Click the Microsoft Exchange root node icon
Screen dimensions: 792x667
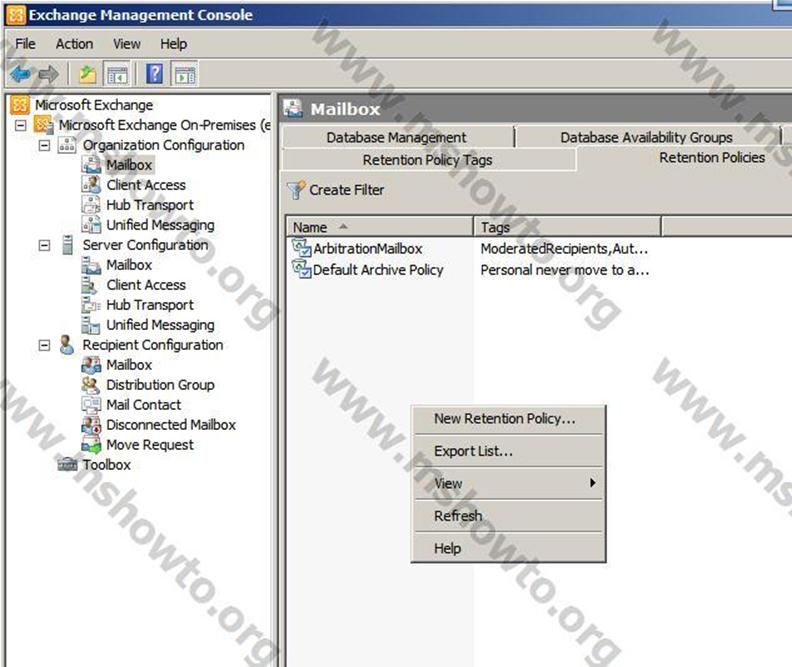click(x=20, y=105)
